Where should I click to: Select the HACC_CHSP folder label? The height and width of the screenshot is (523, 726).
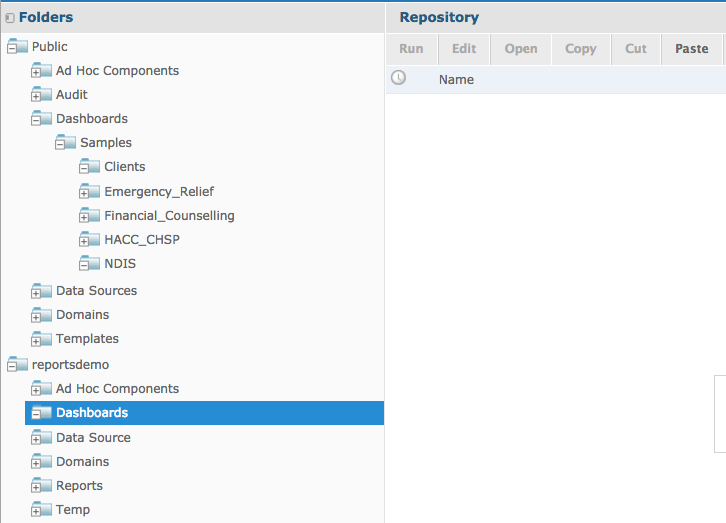(142, 240)
